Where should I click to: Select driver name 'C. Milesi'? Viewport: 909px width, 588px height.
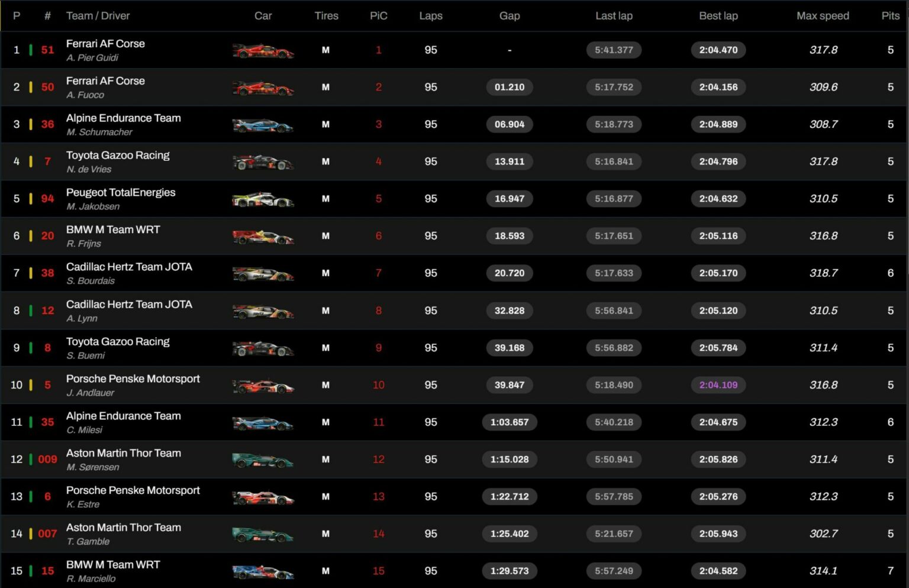(x=84, y=431)
